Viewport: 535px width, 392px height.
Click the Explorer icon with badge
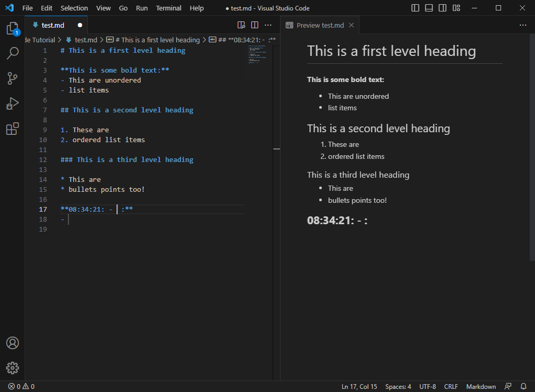tap(13, 29)
